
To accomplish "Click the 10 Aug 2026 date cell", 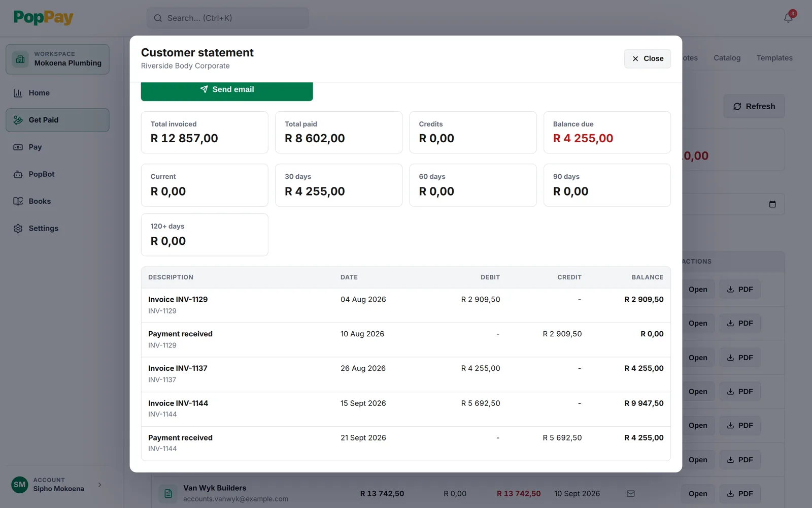I will (362, 334).
